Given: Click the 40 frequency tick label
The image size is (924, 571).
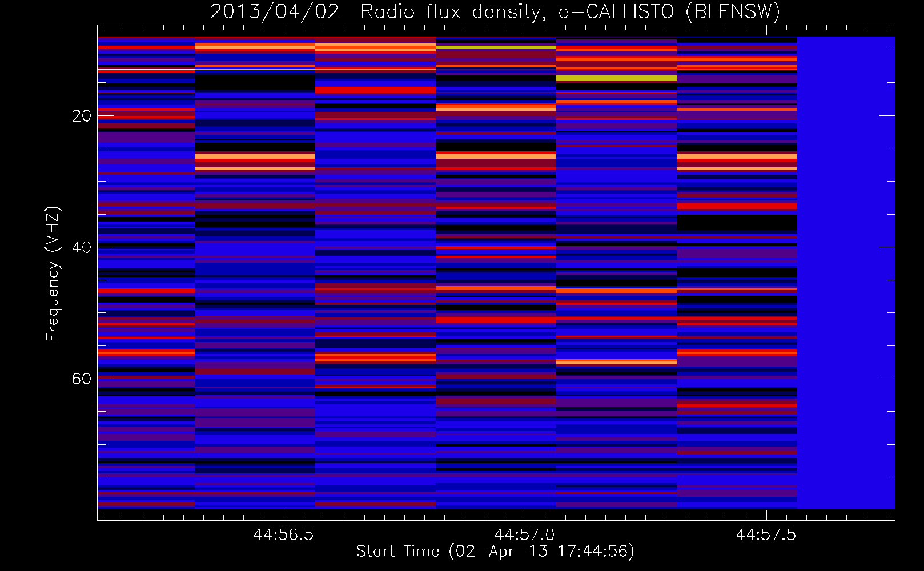Looking at the screenshot, I should (x=82, y=247).
